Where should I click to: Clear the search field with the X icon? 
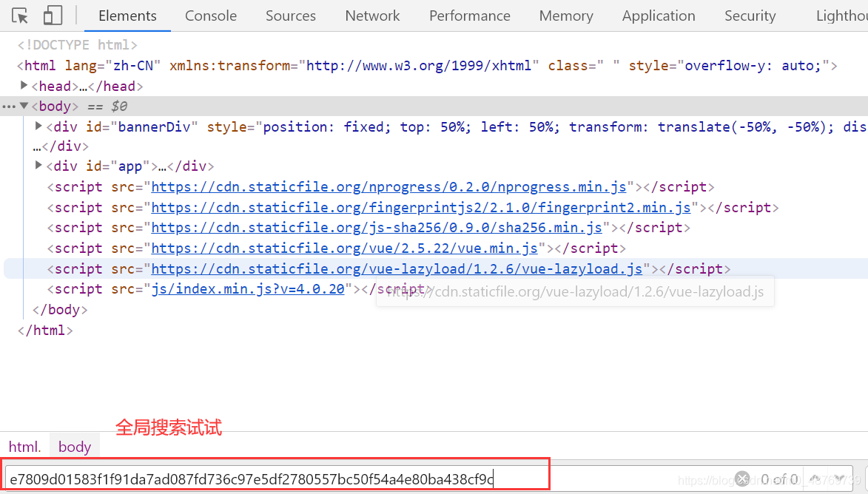point(742,478)
